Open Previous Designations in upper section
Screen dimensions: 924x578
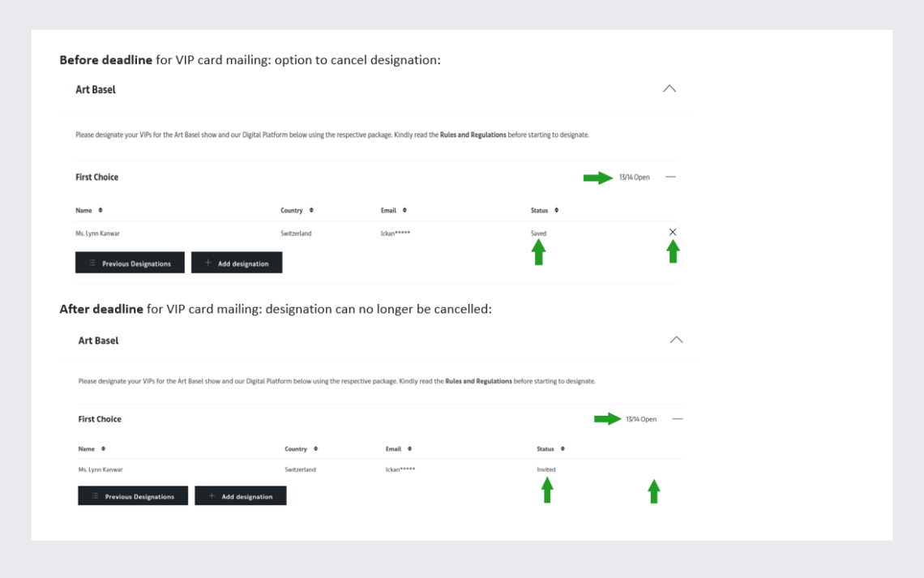pos(130,263)
